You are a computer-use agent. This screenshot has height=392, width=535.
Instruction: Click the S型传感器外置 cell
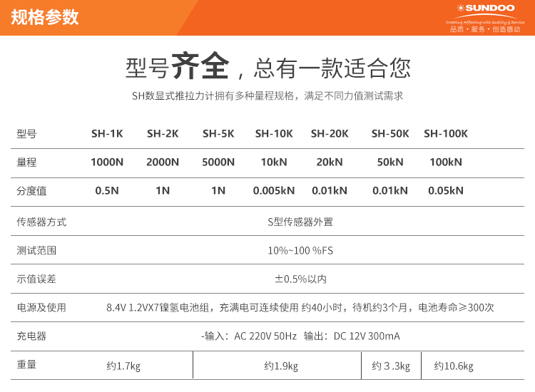[x=300, y=222]
